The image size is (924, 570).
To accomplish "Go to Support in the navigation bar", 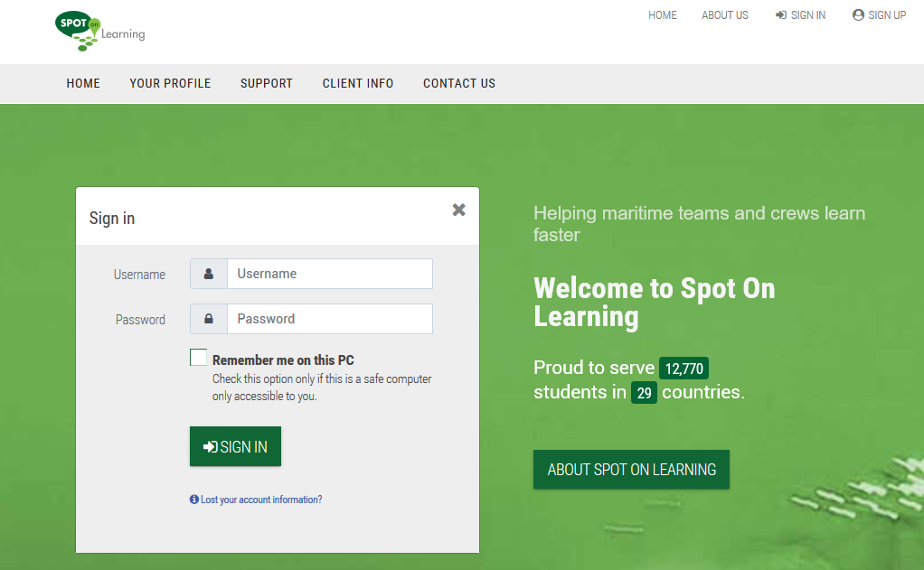I will point(267,83).
